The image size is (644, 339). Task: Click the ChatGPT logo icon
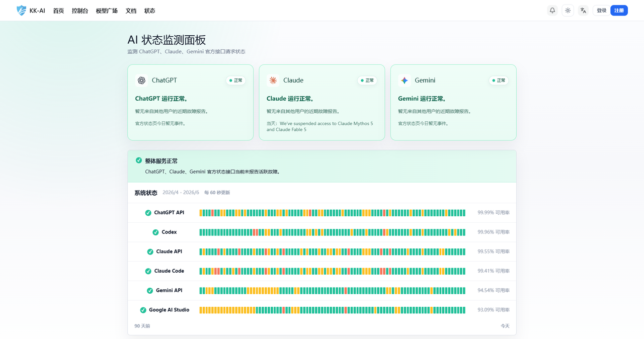coord(141,80)
